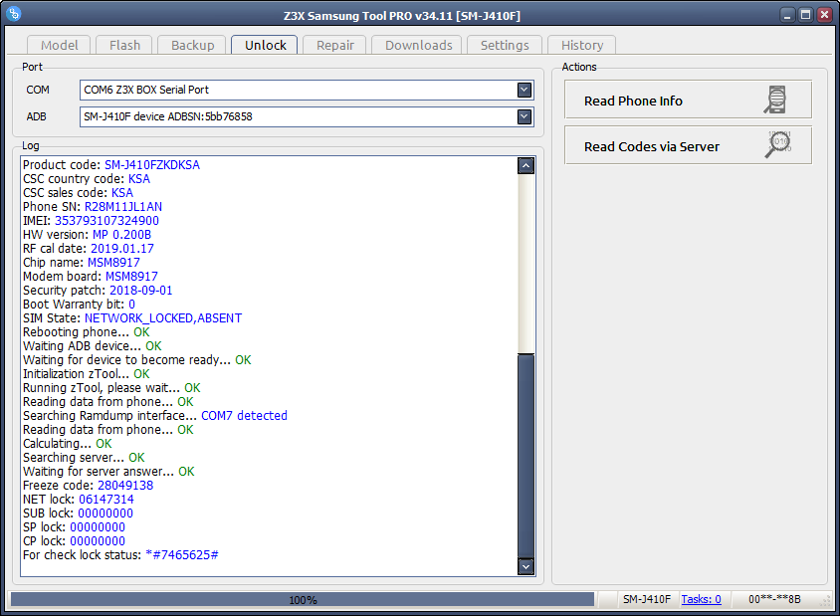Click the RF cal date 2019.01.17
The image size is (840, 616).
click(x=122, y=249)
